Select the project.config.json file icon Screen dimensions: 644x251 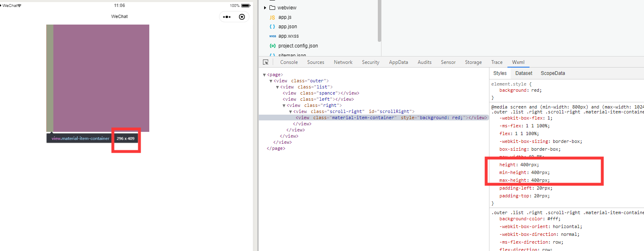click(x=272, y=46)
